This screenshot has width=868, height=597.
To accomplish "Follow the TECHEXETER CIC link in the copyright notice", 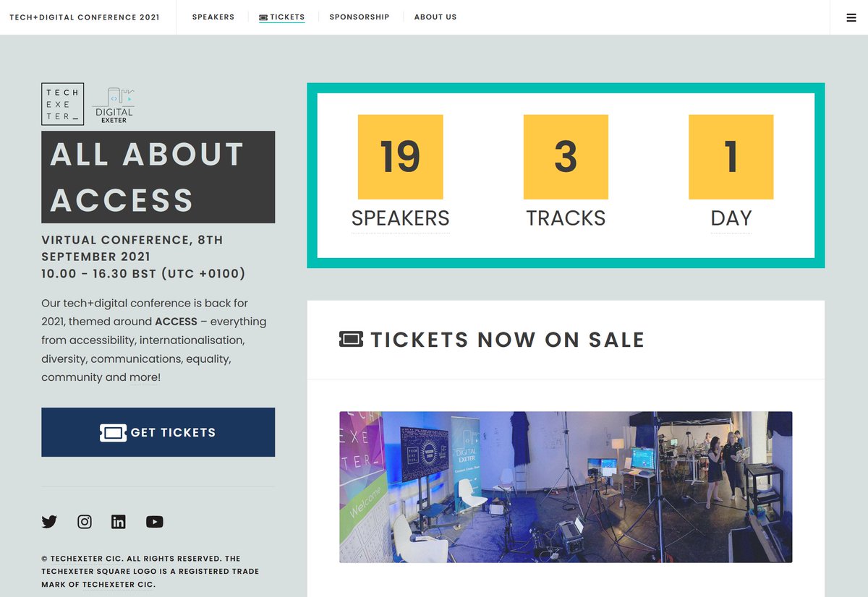I will point(118,583).
